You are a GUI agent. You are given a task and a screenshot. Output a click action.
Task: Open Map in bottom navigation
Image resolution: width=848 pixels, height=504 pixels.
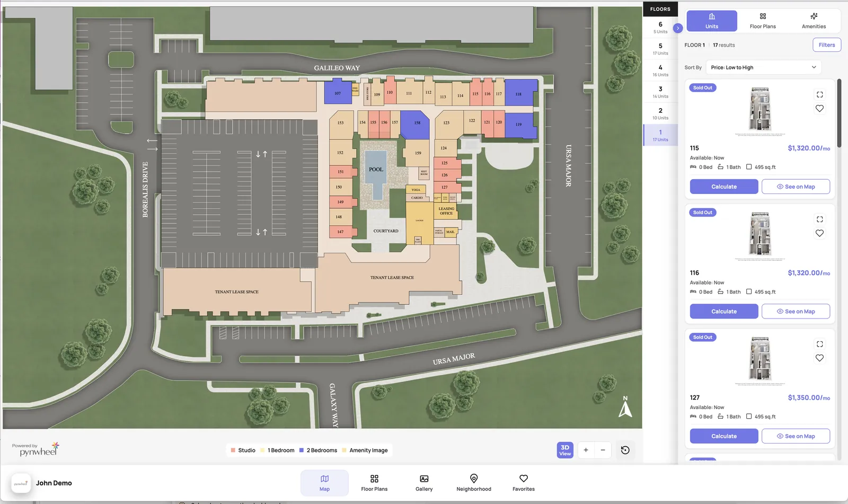click(324, 483)
